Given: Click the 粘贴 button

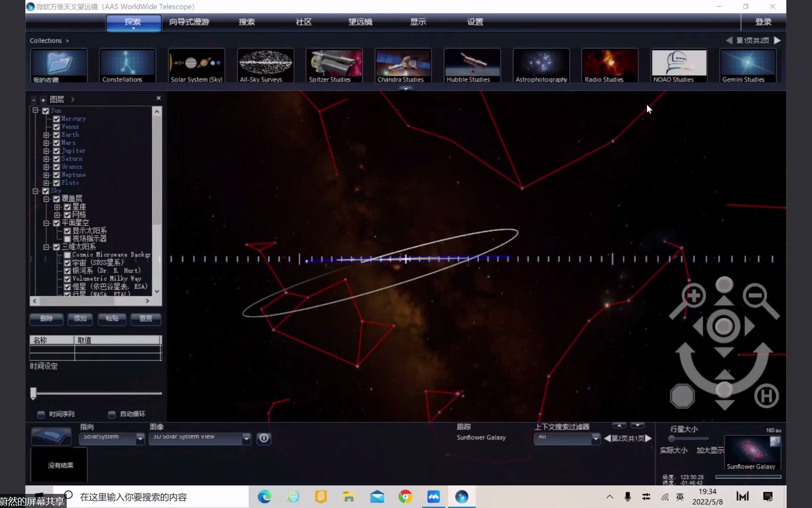Looking at the screenshot, I should point(112,319).
